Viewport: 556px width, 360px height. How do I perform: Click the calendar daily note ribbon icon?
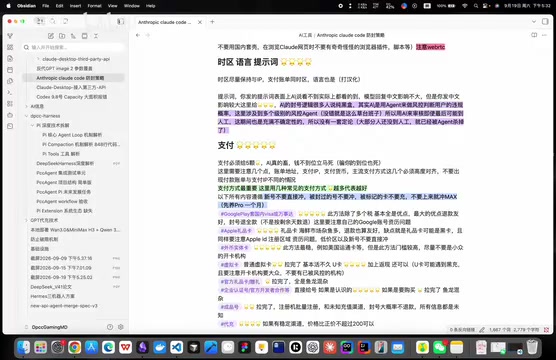(10, 70)
